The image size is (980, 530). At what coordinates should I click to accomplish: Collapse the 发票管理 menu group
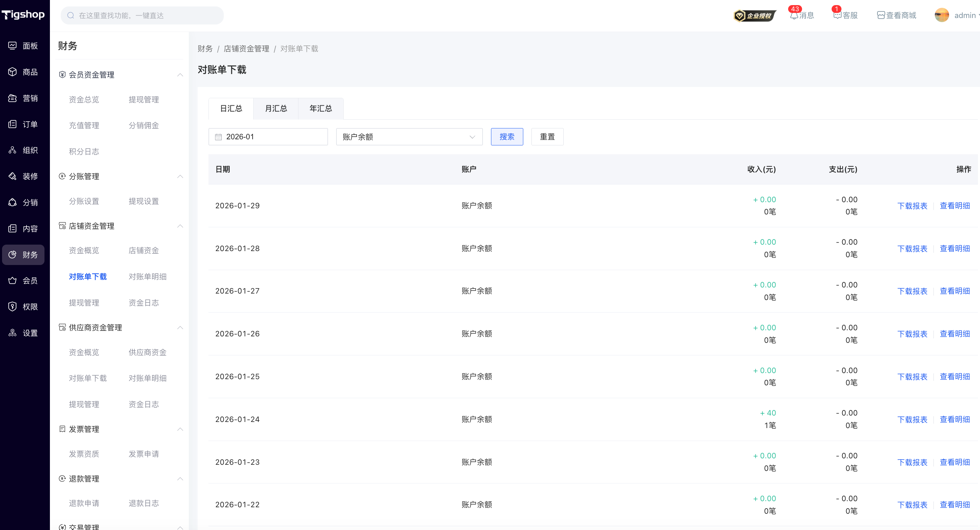click(x=180, y=429)
